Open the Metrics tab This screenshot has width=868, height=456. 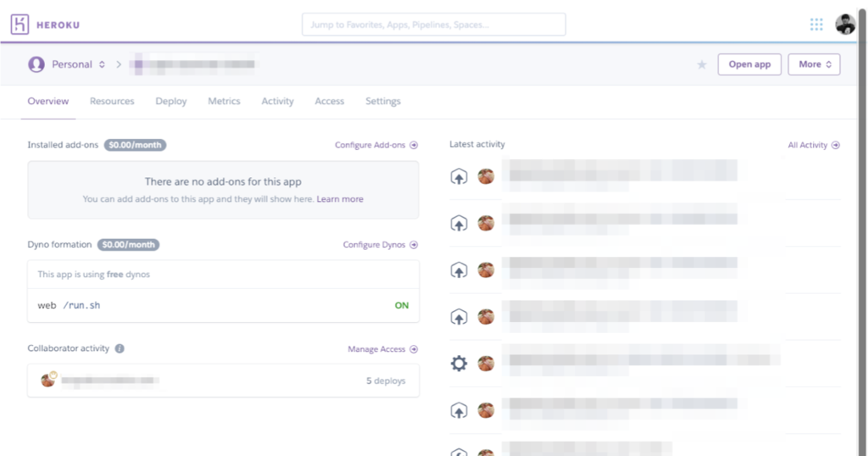tap(224, 101)
